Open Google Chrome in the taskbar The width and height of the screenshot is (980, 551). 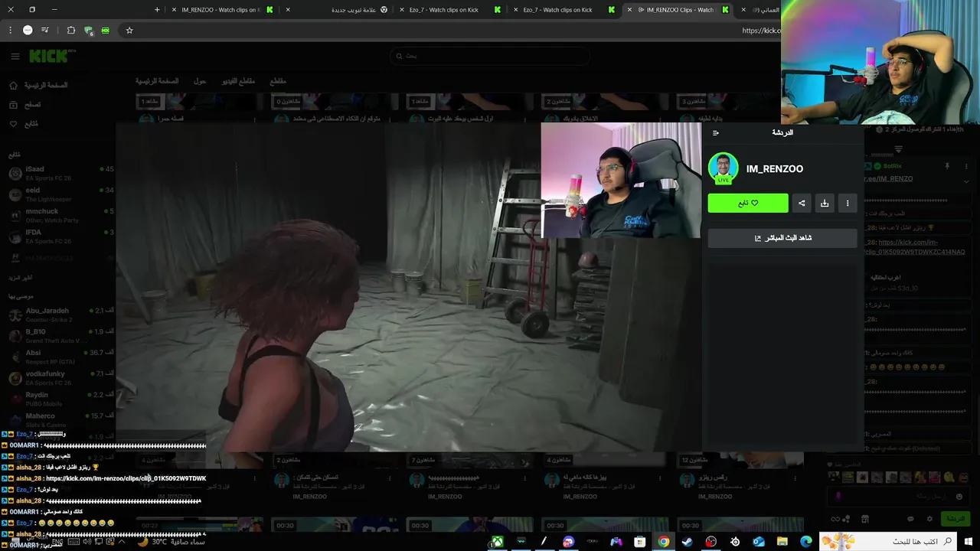663,542
